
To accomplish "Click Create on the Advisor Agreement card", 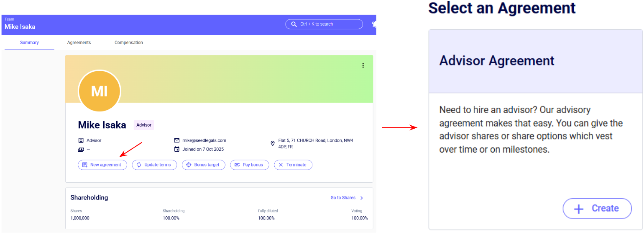I will click(597, 209).
